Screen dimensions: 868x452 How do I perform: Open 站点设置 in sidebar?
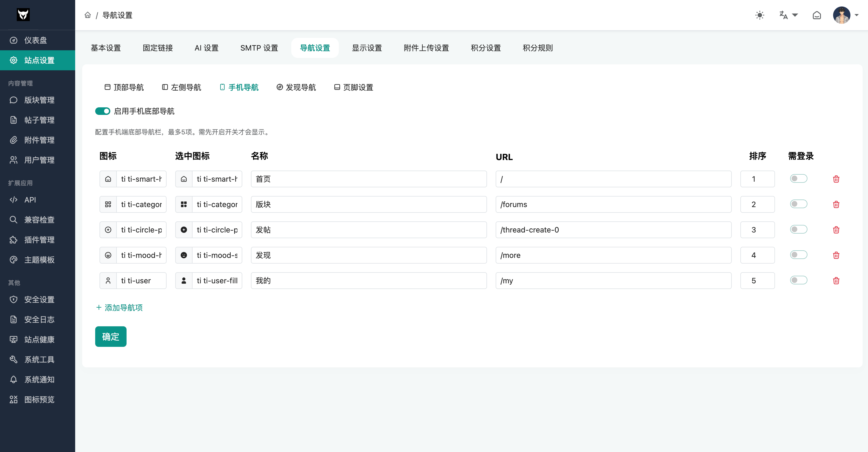37,60
